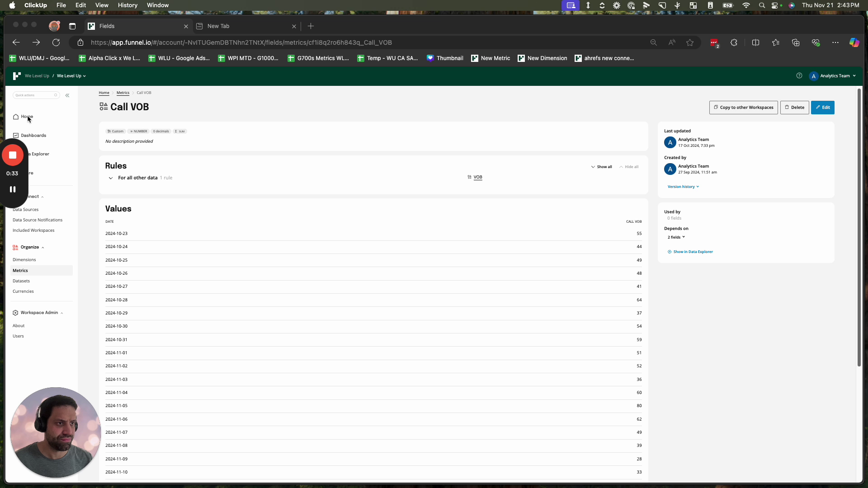The image size is (868, 488).
Task: Expand the '2 fields' depends-on list
Action: (676, 237)
